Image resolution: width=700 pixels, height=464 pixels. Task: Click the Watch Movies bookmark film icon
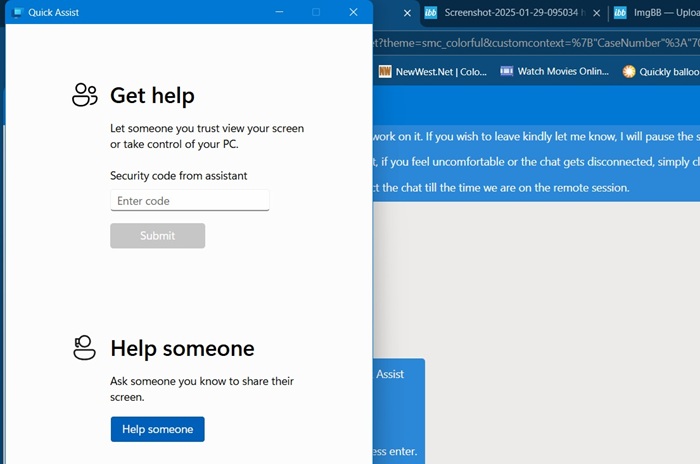(x=506, y=71)
